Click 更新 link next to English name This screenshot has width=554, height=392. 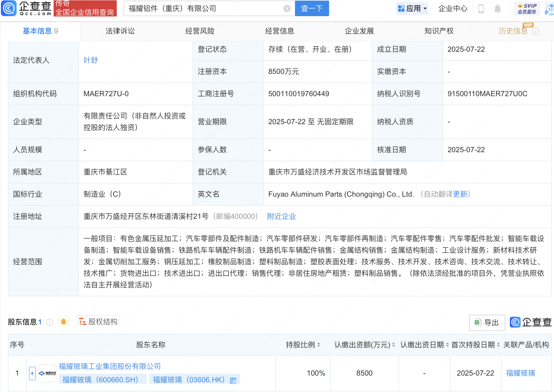[x=460, y=194]
